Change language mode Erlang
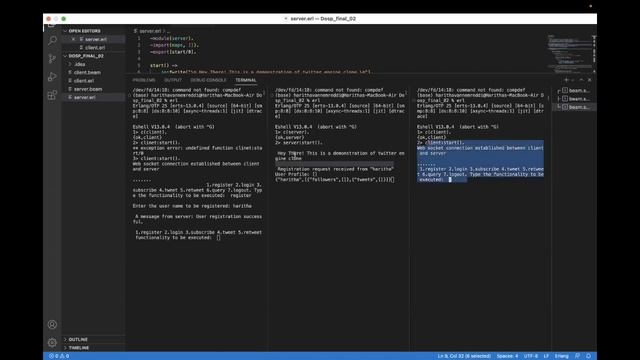640x360 pixels. 561,356
